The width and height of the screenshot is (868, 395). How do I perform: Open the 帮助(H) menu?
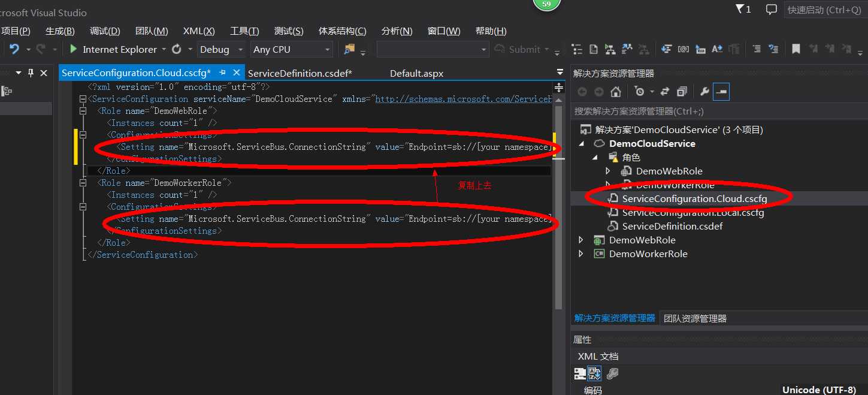(491, 31)
